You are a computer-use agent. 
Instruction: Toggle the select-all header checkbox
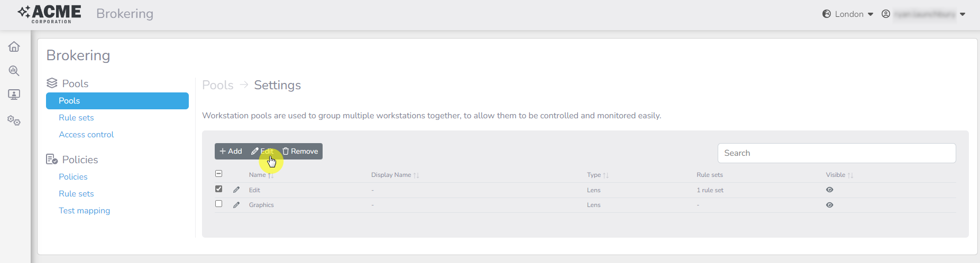[x=219, y=174]
